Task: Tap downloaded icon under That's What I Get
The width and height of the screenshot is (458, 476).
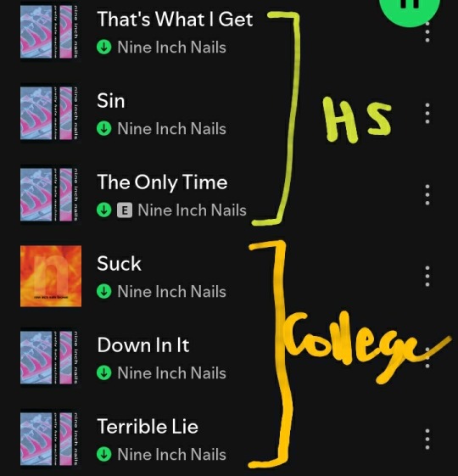Action: tap(103, 47)
